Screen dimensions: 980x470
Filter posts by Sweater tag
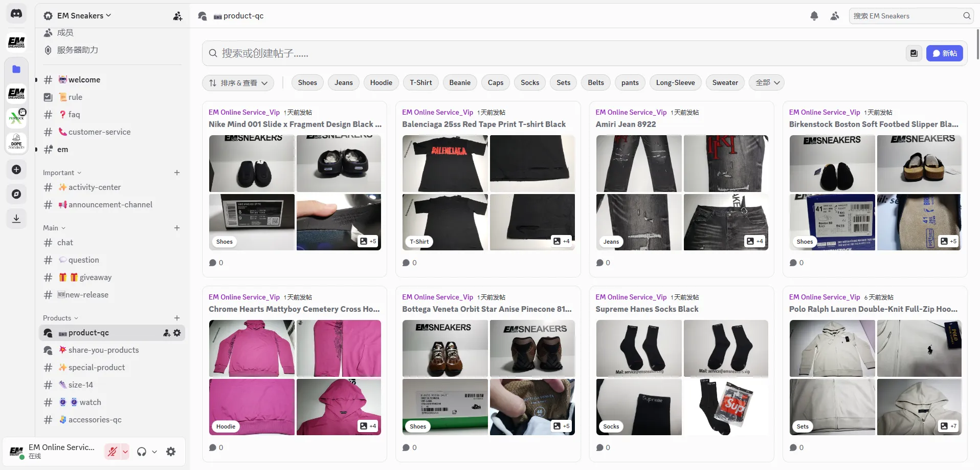click(x=725, y=83)
